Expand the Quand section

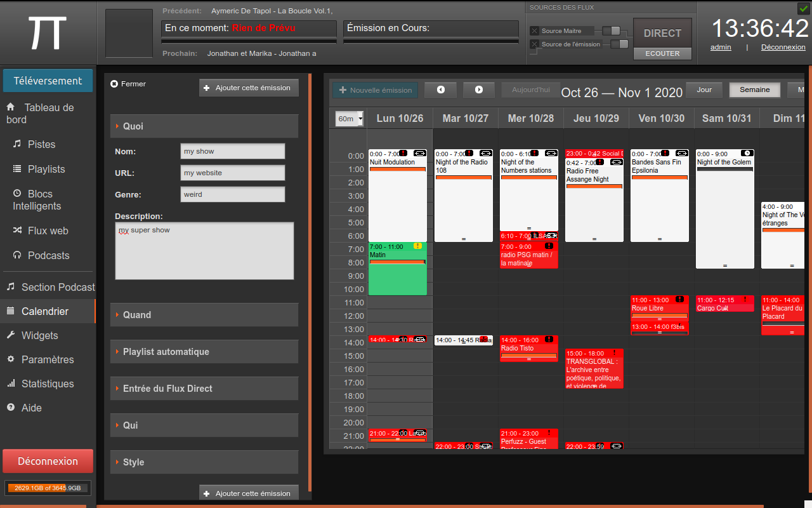tap(204, 315)
